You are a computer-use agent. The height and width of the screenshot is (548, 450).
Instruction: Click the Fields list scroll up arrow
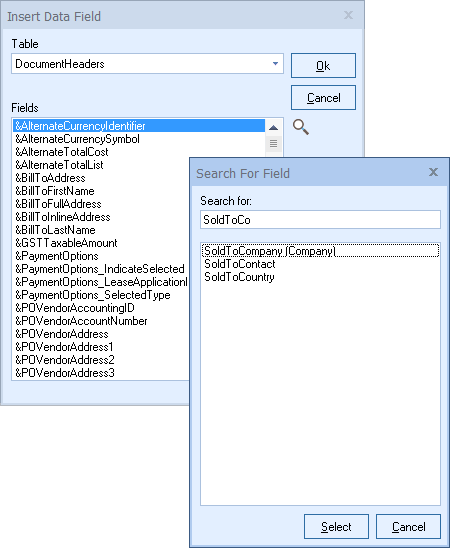pos(274,128)
